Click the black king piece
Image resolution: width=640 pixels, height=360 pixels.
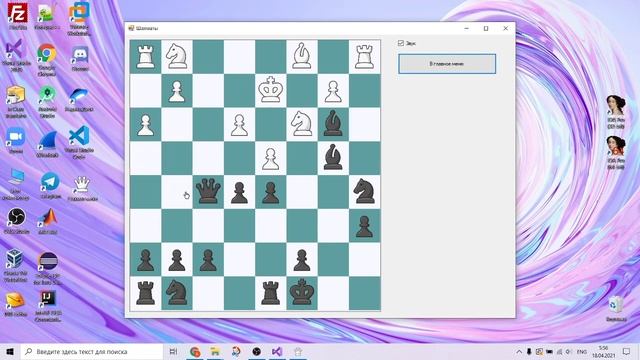(302, 292)
